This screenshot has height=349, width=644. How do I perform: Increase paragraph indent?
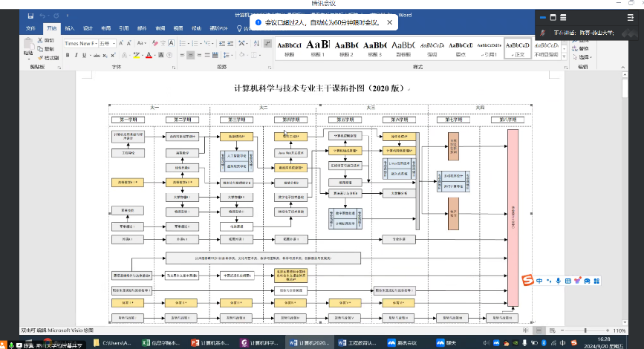[230, 43]
